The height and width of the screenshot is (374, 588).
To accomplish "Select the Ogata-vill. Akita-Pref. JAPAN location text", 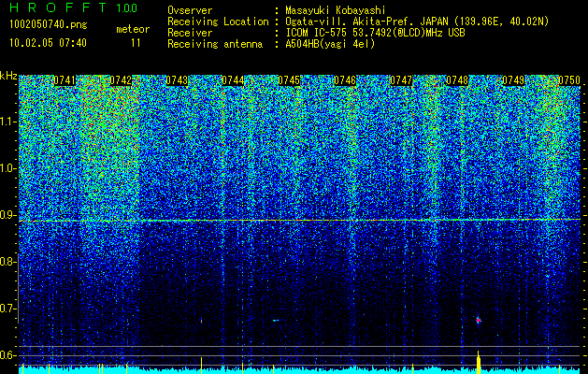I will [417, 22].
